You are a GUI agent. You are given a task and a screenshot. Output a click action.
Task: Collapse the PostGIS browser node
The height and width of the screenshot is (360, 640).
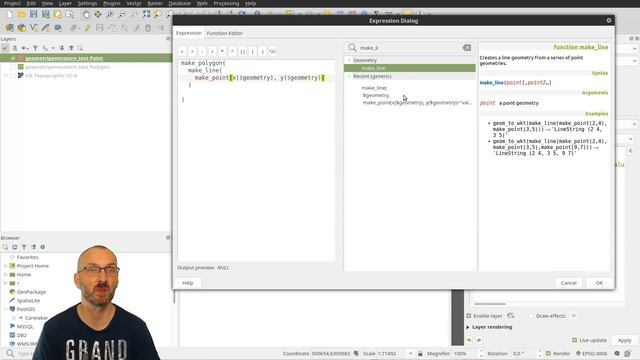5,309
